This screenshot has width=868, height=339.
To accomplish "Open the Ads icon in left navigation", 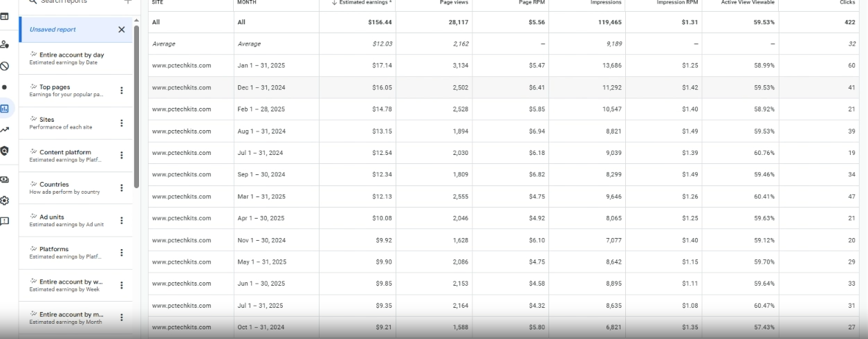I will click(x=4, y=17).
